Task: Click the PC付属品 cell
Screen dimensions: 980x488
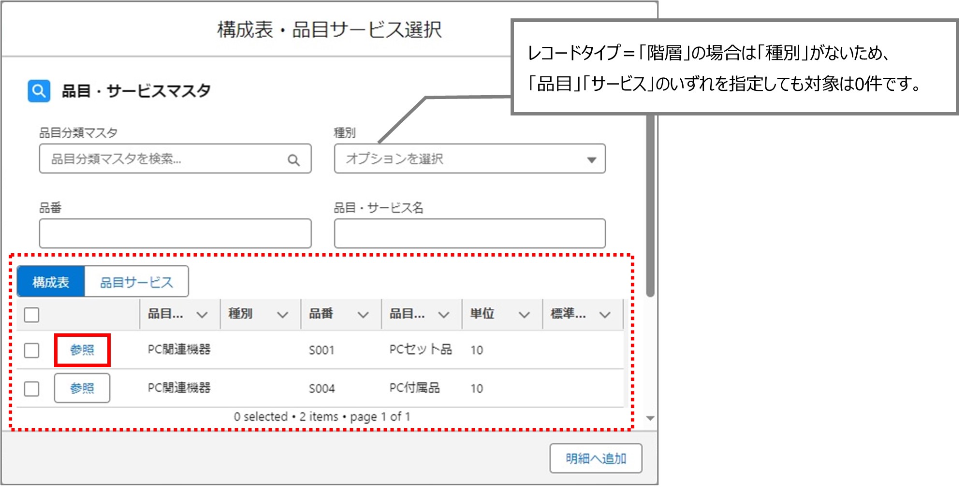Action: (415, 388)
